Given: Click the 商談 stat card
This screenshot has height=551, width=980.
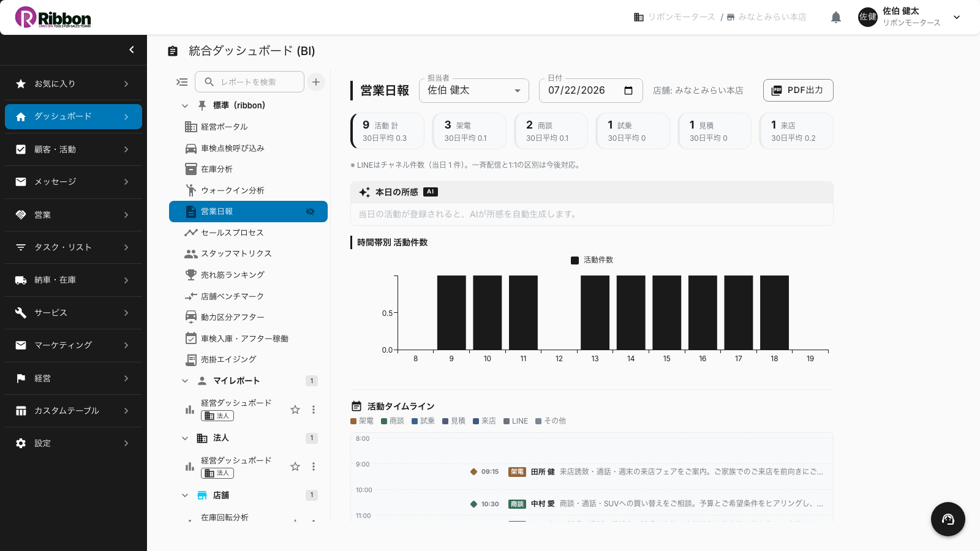Looking at the screenshot, I should [551, 131].
